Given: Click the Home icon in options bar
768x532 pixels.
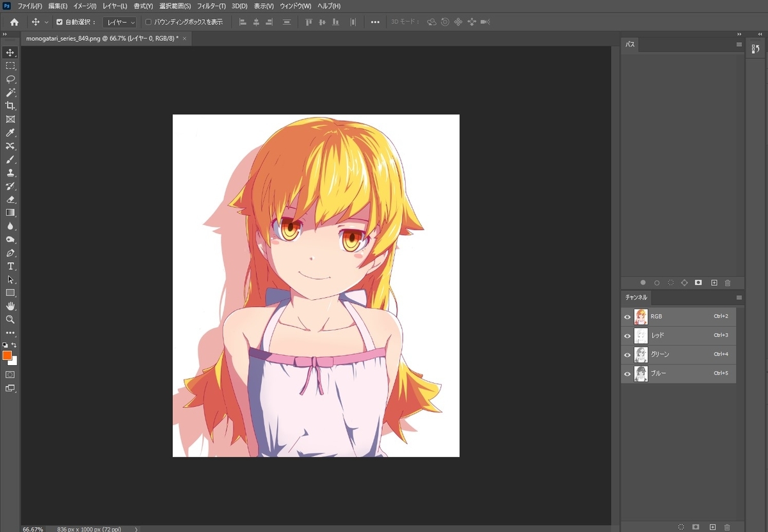Looking at the screenshot, I should coord(14,22).
